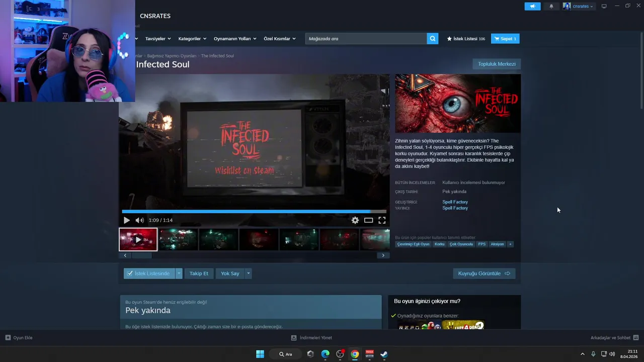The height and width of the screenshot is (362, 644).
Task: Open the cnsrates account dropdown
Action: 579,7
